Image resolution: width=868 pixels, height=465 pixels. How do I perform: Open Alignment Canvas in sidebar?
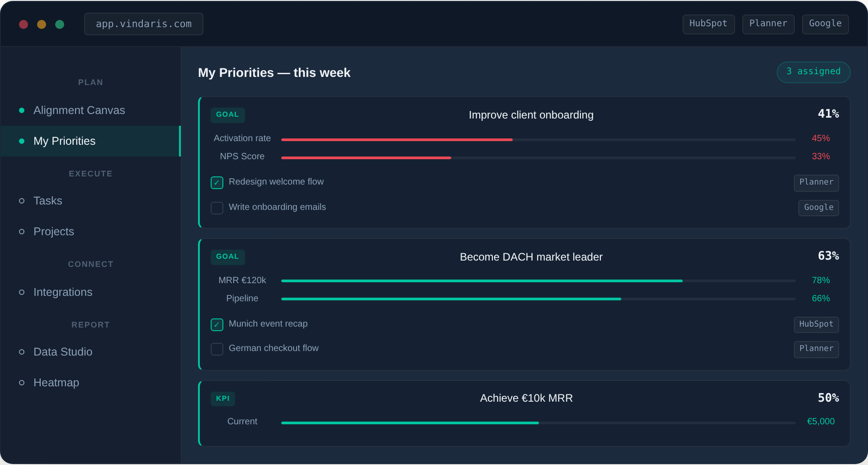coord(90,110)
